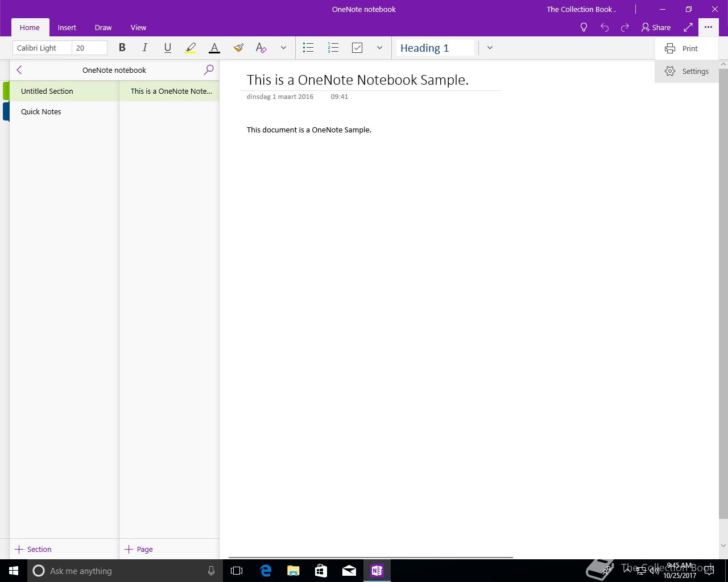Image resolution: width=728 pixels, height=582 pixels.
Task: Choose Print from the menu
Action: click(686, 48)
